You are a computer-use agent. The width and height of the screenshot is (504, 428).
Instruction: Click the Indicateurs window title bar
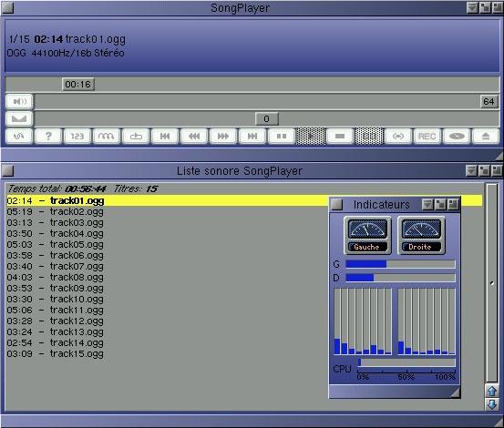tap(381, 204)
